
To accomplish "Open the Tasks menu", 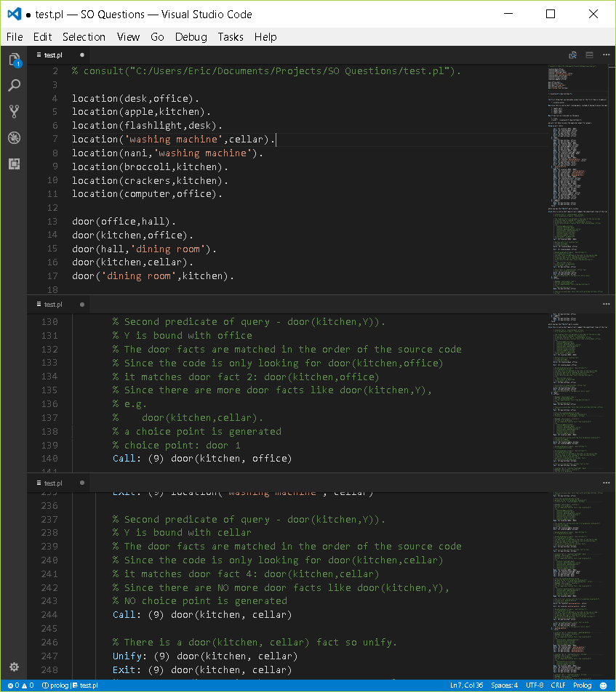I will pos(231,37).
